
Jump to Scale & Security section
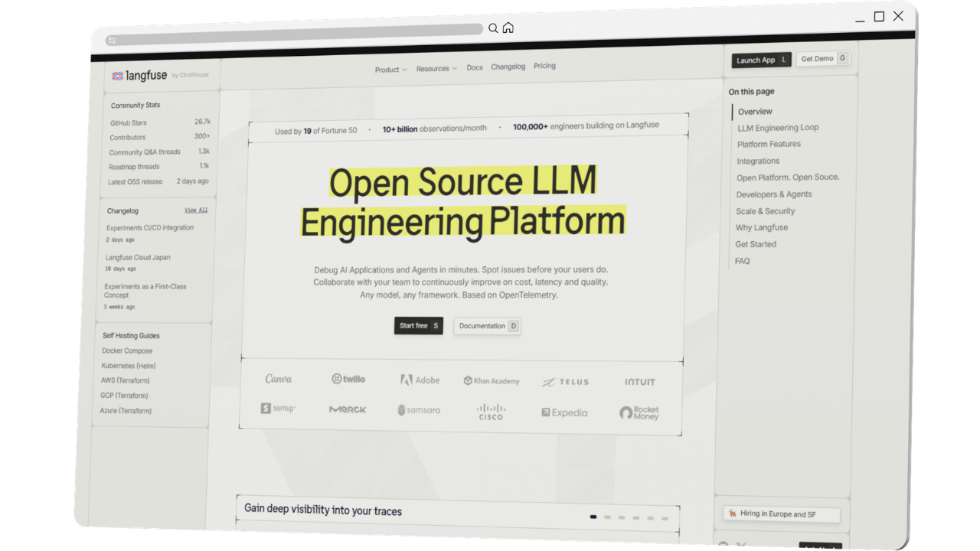click(x=766, y=211)
